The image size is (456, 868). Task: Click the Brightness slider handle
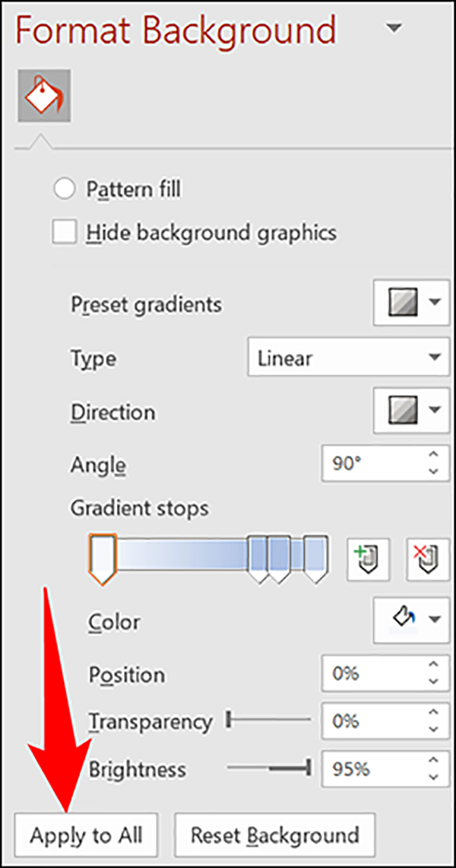[309, 768]
